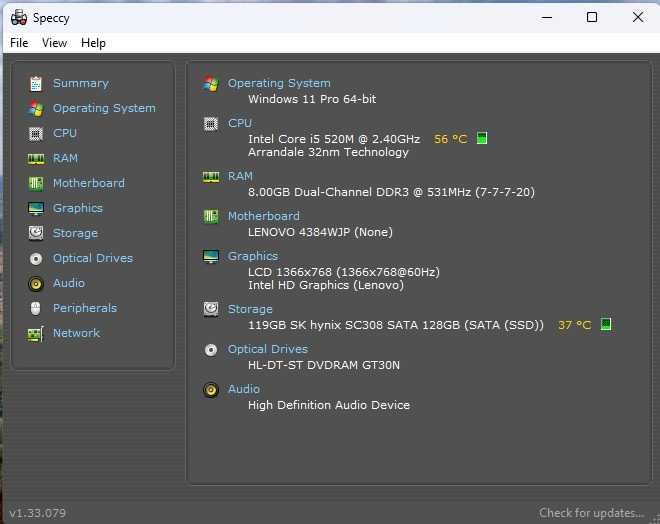This screenshot has width=660, height=524.
Task: Open the Operating System heading link
Action: 279,83
